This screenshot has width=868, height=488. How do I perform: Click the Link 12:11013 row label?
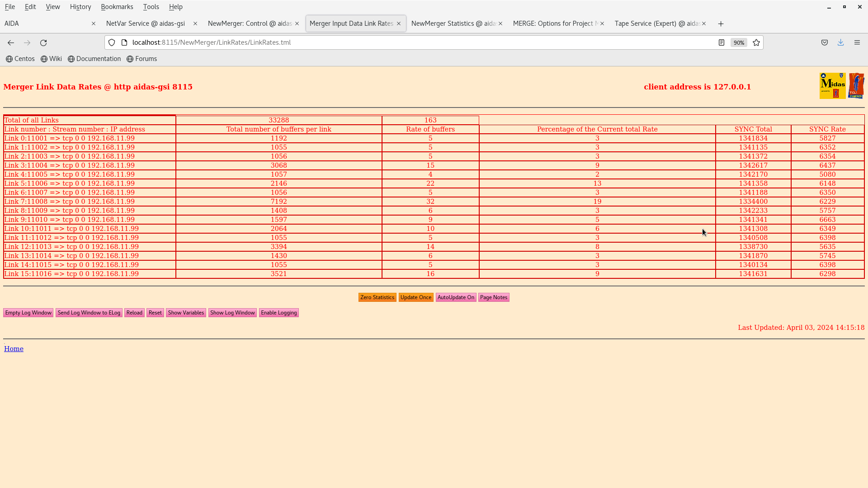click(x=71, y=247)
